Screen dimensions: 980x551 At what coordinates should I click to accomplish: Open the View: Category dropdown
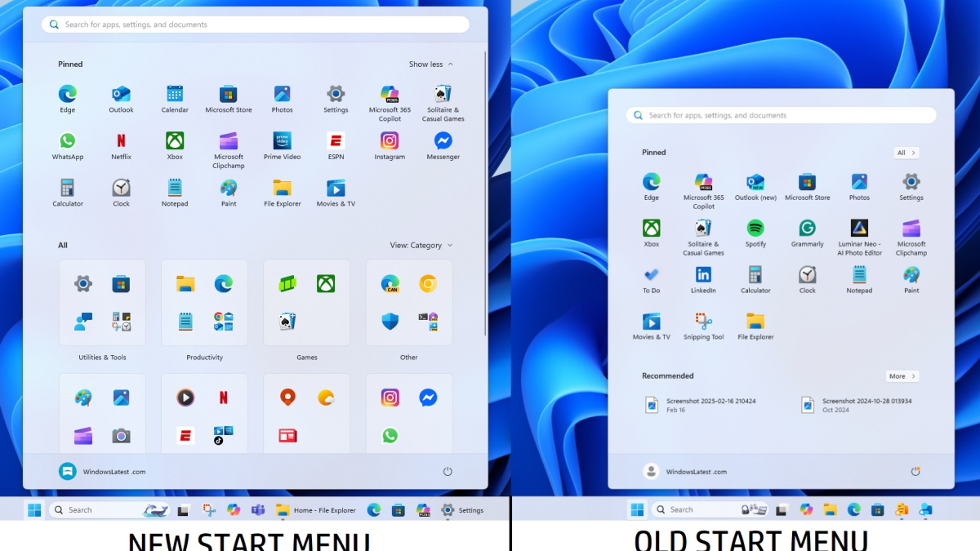coord(418,244)
